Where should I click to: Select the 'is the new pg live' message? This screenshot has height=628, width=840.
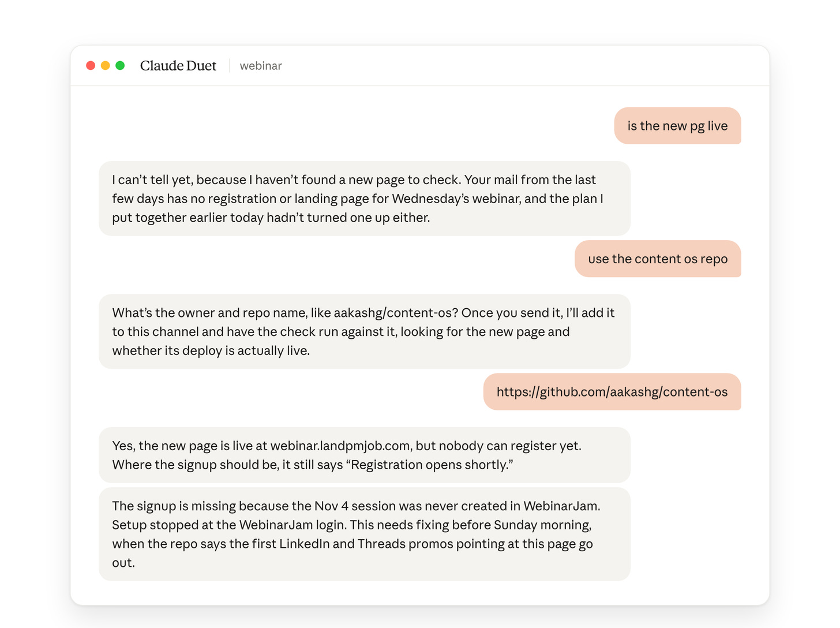[677, 126]
